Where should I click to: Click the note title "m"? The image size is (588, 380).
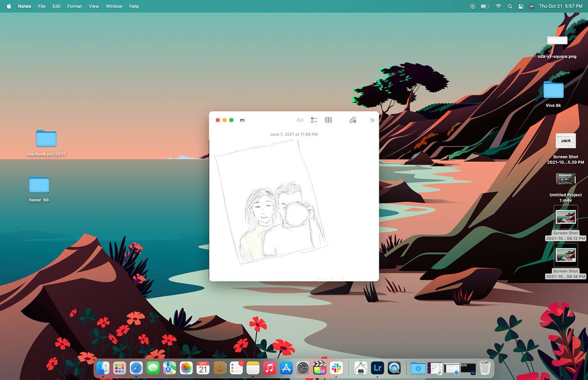point(242,120)
